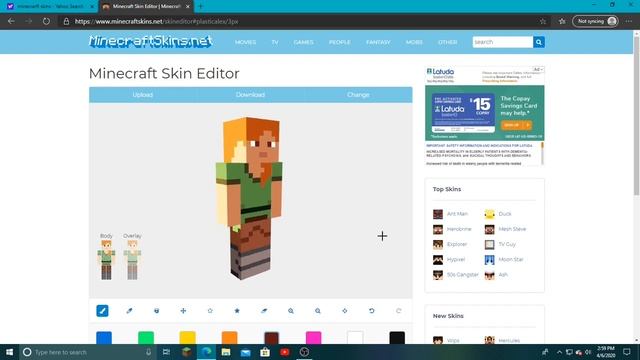This screenshot has width=640, height=360.
Task: Open Microsoft Store from the taskbar
Action: [265, 352]
